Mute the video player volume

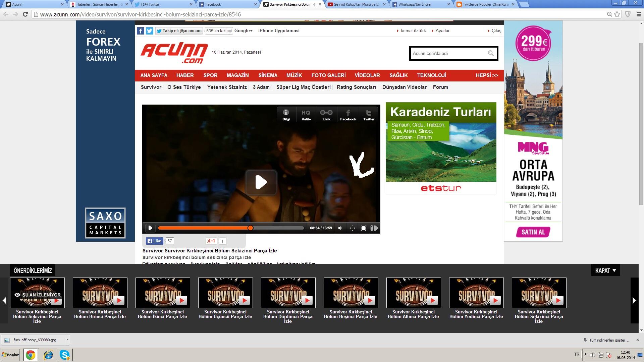coord(340,228)
